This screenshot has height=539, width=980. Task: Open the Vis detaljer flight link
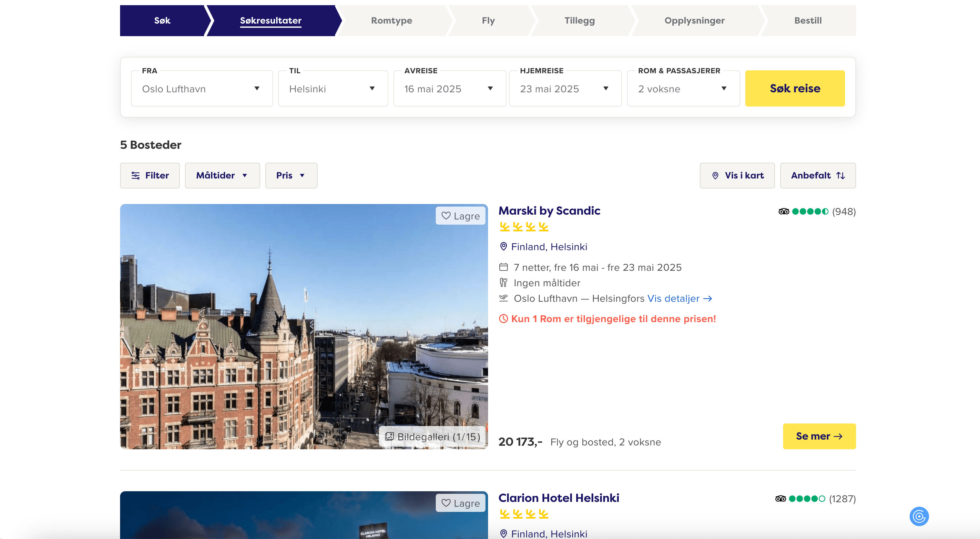tap(679, 298)
